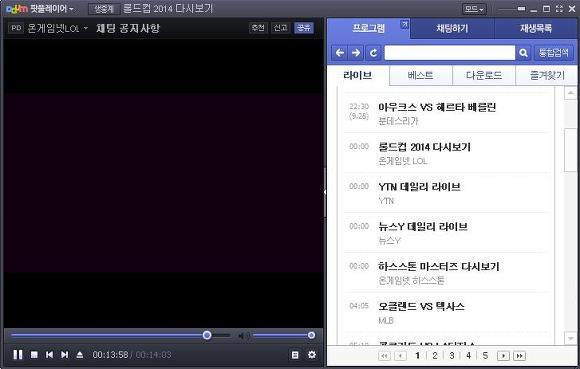Switch to the 채팅하기 tab
Viewport: 580px width, 369px height.
tap(452, 28)
